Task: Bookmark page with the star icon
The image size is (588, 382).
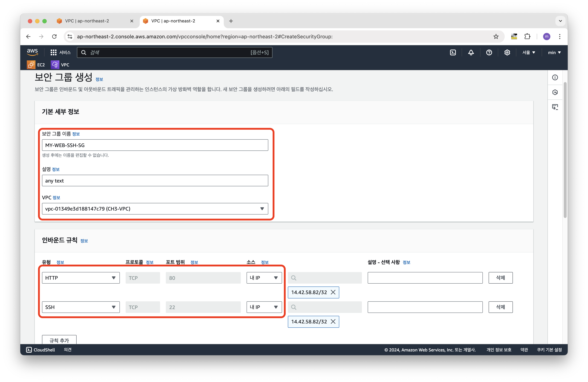Action: [x=496, y=37]
